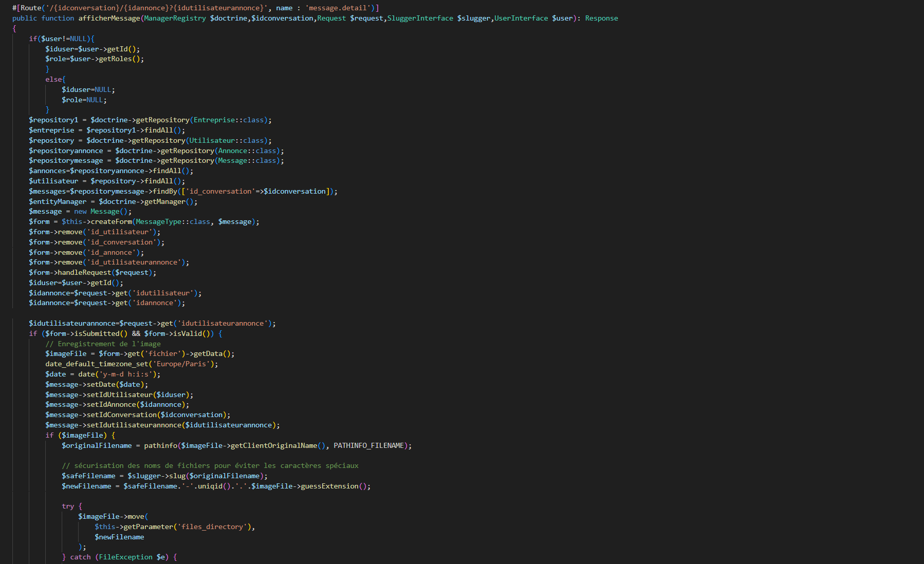This screenshot has width=924, height=564.
Task: Click Annonce::class in getRepository call
Action: (x=247, y=151)
